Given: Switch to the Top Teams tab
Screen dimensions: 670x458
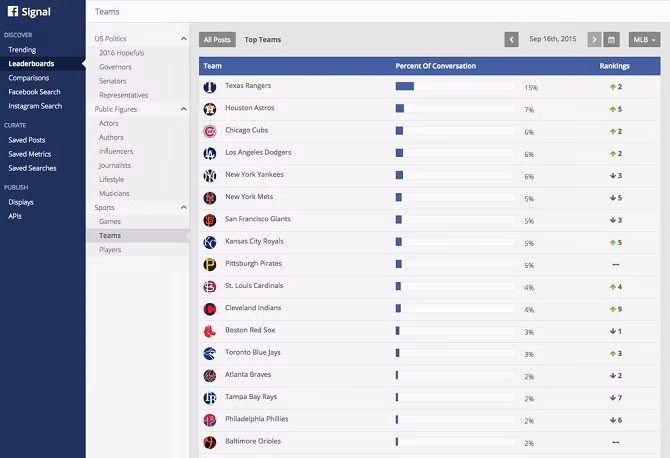Looking at the screenshot, I should (x=263, y=40).
